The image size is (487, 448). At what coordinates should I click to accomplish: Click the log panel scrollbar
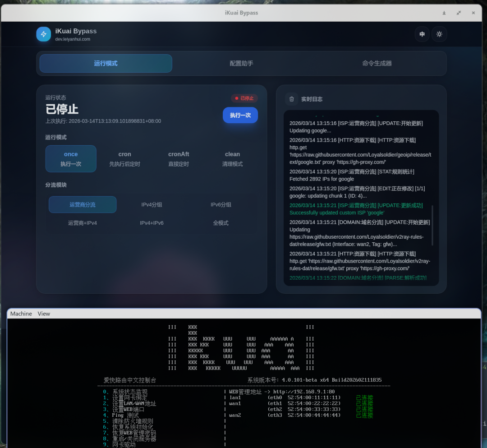[432, 226]
